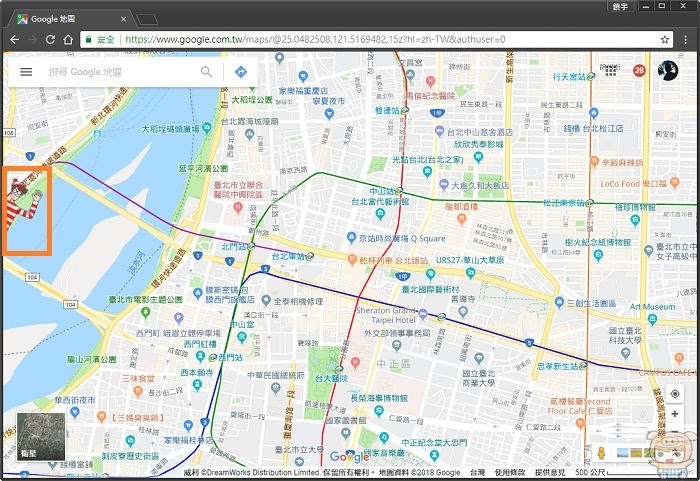Image resolution: width=700 pixels, height=481 pixels.
Task: Select the 家樂福重慶店 pin
Action: [303, 76]
